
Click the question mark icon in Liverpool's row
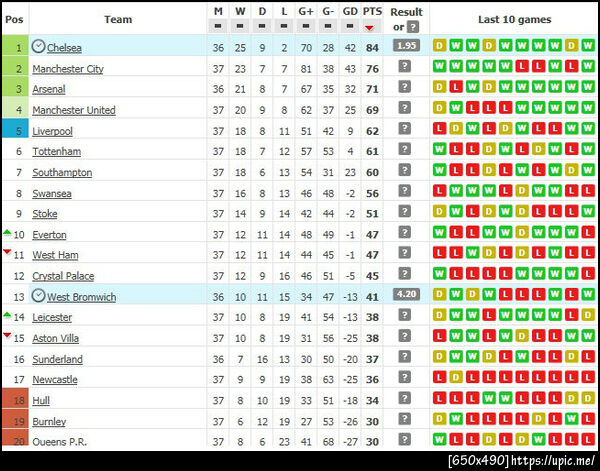pyautogui.click(x=405, y=130)
